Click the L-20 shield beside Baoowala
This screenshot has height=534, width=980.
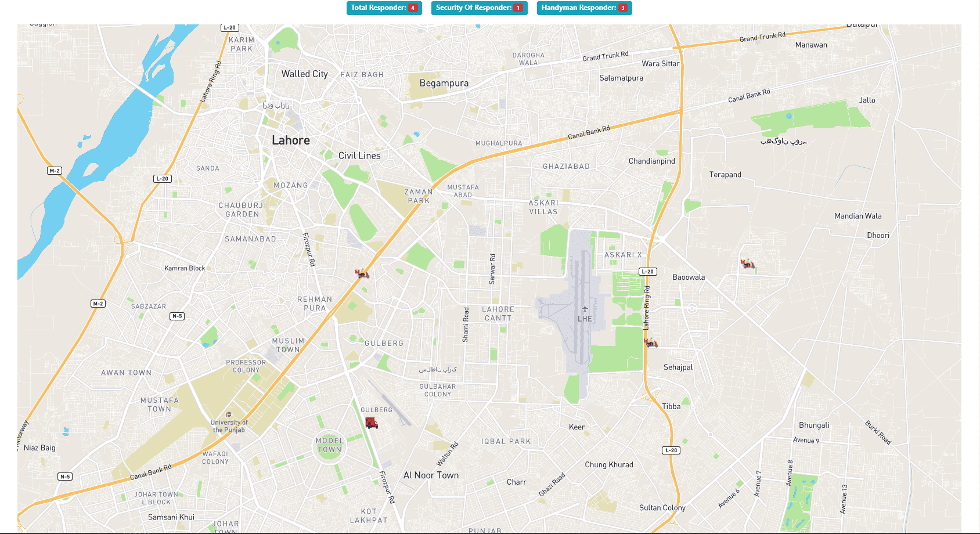coord(647,272)
